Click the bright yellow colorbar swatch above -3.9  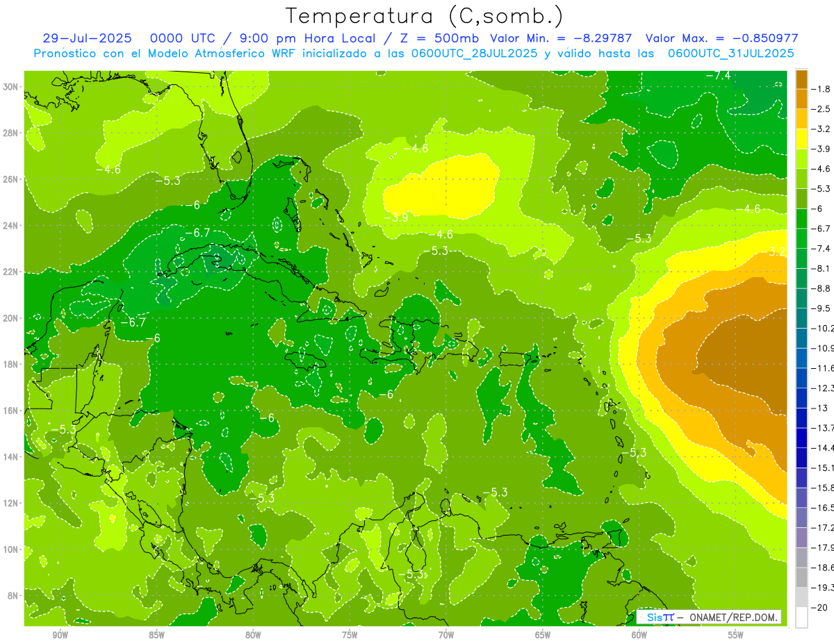[801, 138]
